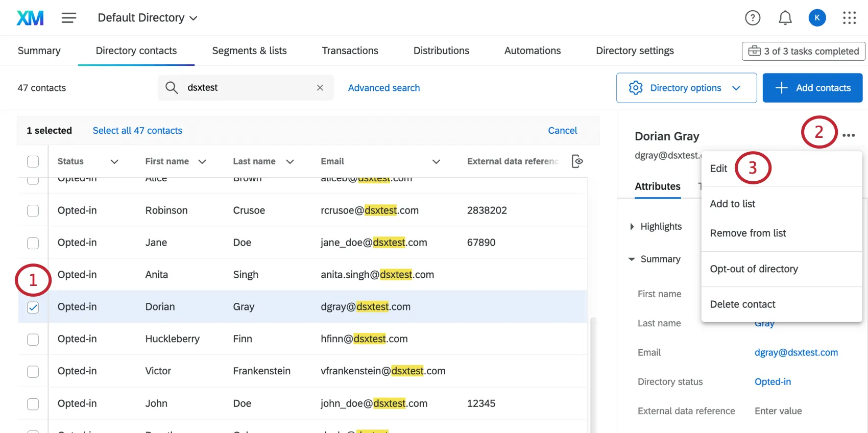Open the help question mark icon
868x433 pixels.
(x=753, y=18)
